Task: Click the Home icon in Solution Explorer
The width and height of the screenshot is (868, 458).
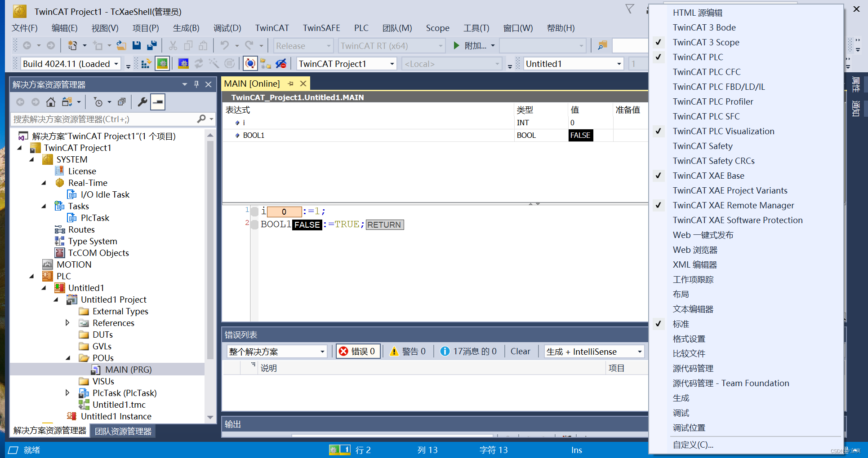Action: click(x=51, y=102)
